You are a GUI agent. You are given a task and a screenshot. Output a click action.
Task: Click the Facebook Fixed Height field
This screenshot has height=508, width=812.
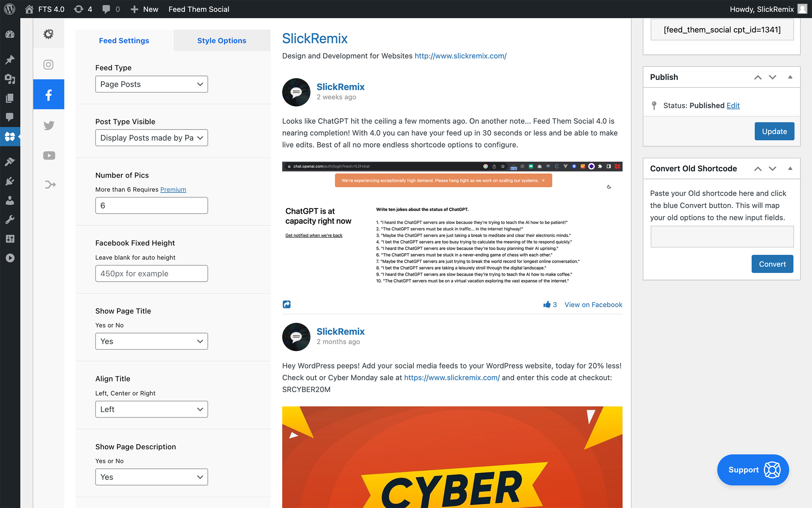pyautogui.click(x=151, y=273)
